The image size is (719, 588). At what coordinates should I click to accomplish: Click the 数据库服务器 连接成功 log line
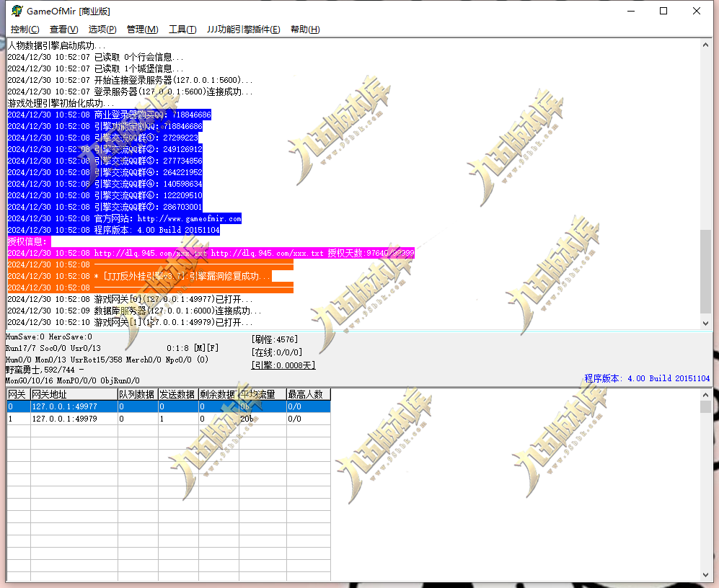click(134, 311)
